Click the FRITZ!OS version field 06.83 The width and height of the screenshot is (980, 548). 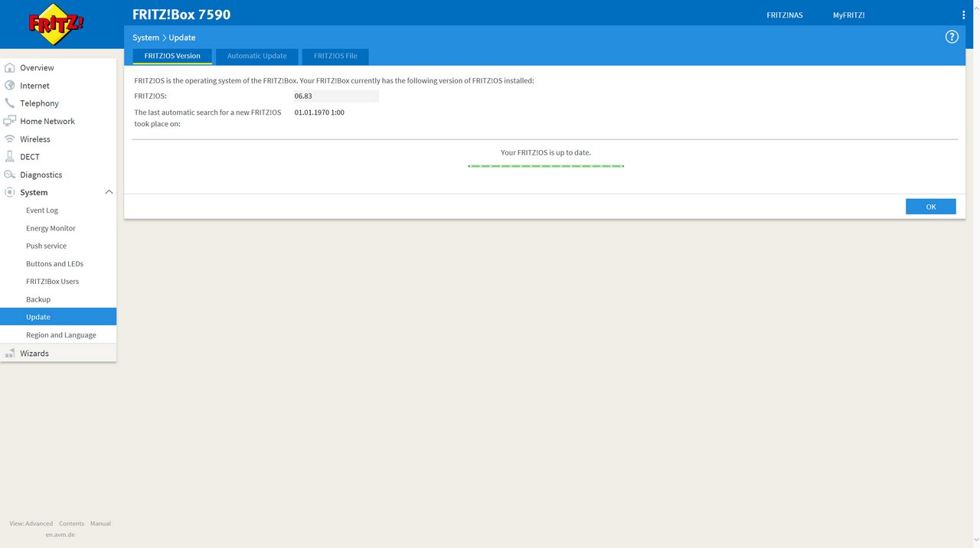[336, 96]
